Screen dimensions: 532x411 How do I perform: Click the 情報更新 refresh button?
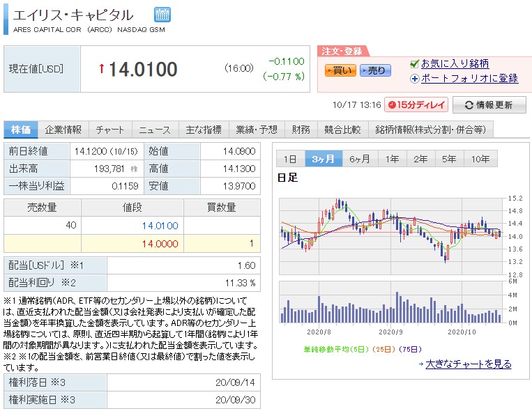tap(489, 104)
